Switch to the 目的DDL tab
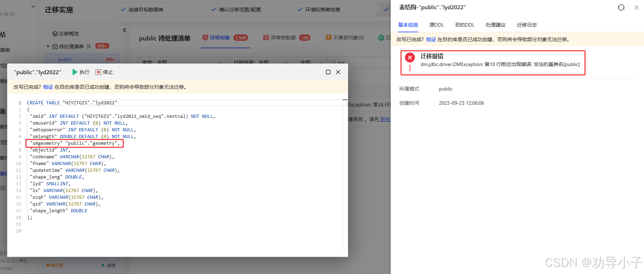This screenshot has width=644, height=274. pyautogui.click(x=465, y=25)
